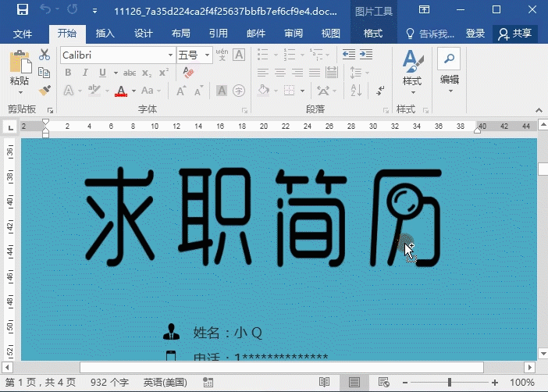Show or hide paragraph marks
The height and width of the screenshot is (392, 548).
pos(380,91)
